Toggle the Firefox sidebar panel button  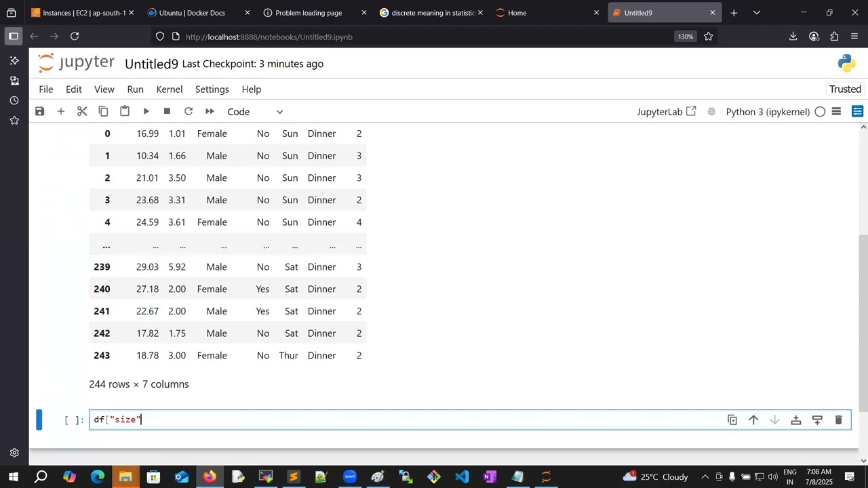tap(14, 37)
